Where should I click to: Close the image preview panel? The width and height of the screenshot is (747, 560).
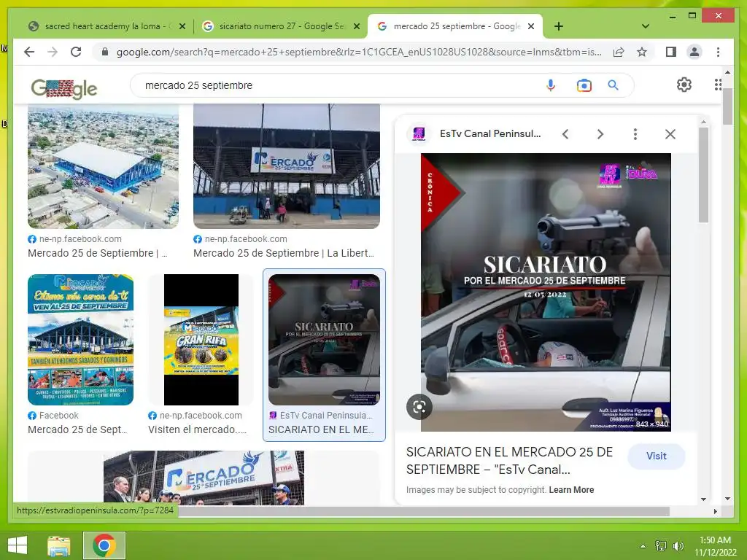tap(670, 134)
